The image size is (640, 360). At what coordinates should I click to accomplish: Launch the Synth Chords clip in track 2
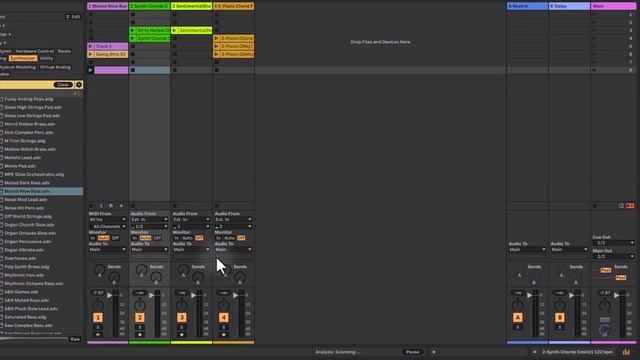132,38
